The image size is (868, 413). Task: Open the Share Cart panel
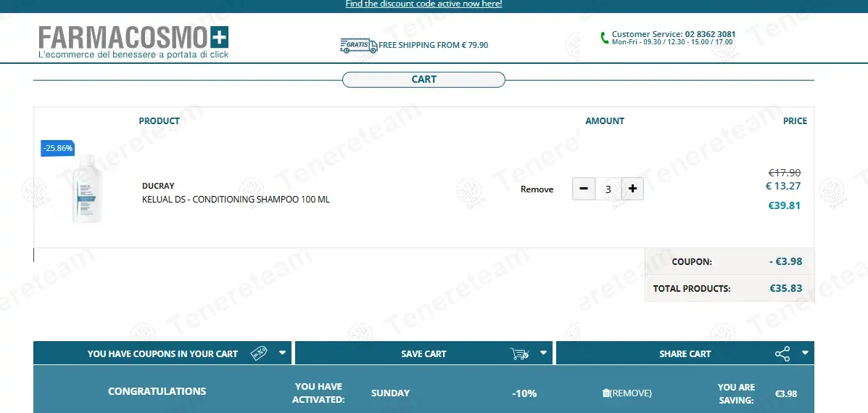pyautogui.click(x=685, y=353)
